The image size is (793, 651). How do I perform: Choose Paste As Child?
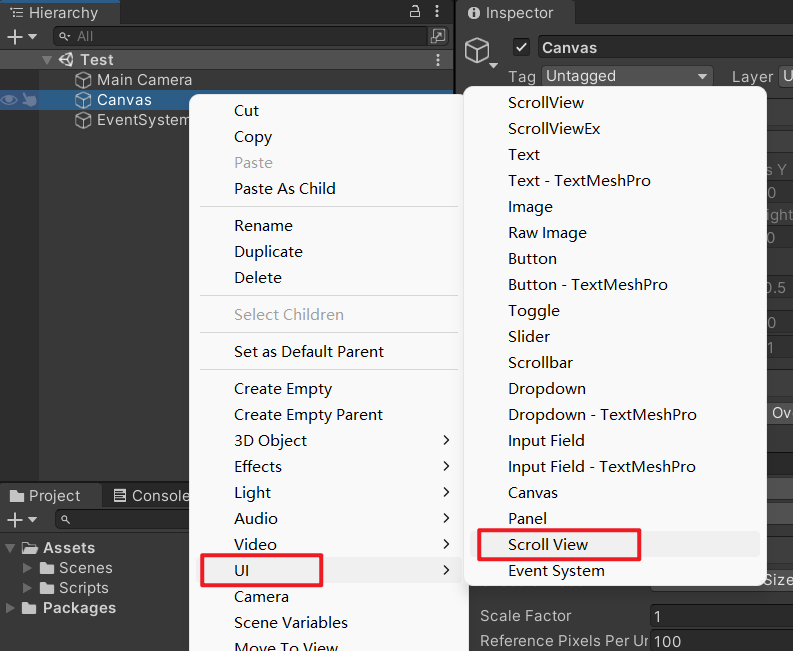285,188
